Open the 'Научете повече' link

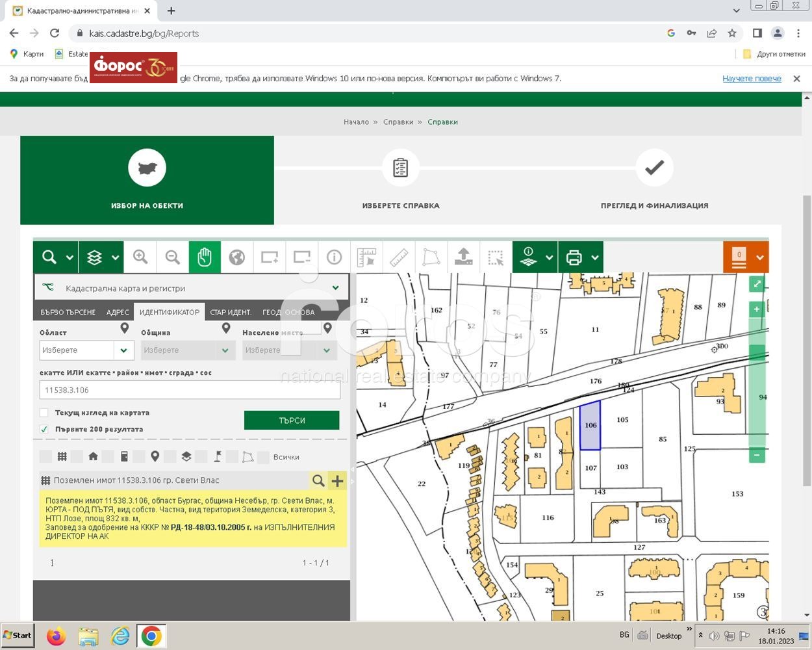752,79
